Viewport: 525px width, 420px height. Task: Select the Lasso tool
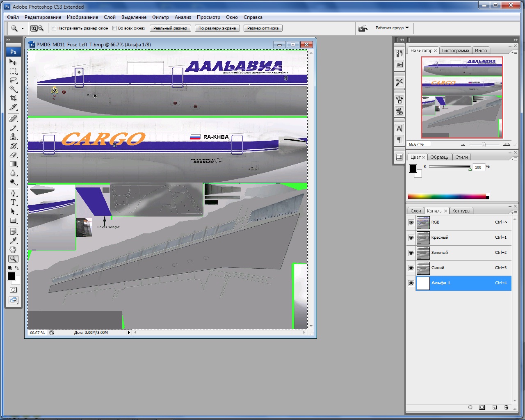tap(13, 80)
